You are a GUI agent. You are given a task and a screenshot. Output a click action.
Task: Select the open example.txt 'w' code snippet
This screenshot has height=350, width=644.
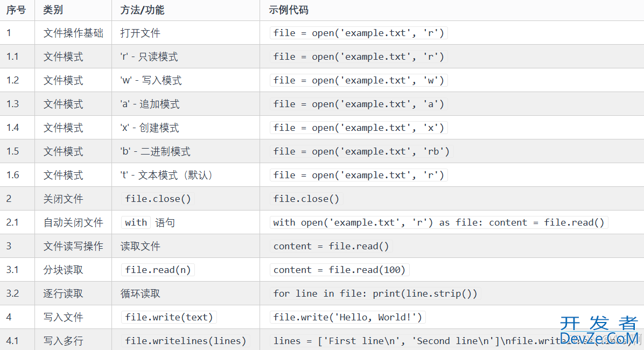[359, 80]
